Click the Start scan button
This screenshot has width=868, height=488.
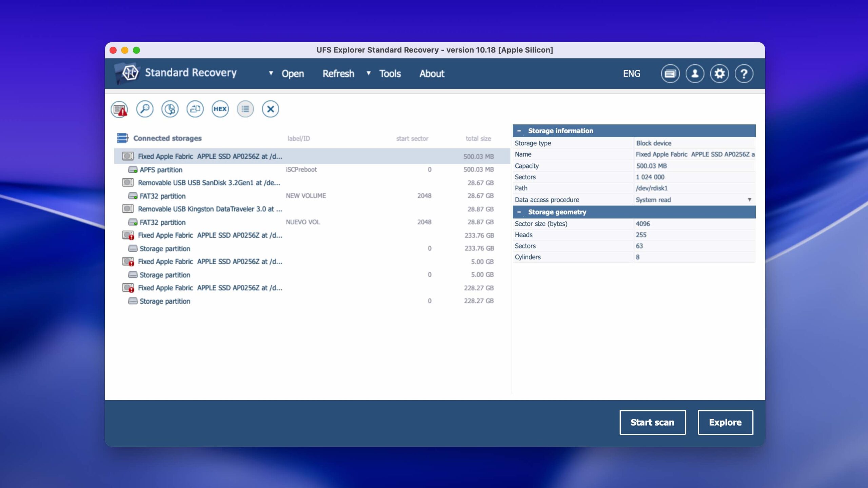pos(652,422)
